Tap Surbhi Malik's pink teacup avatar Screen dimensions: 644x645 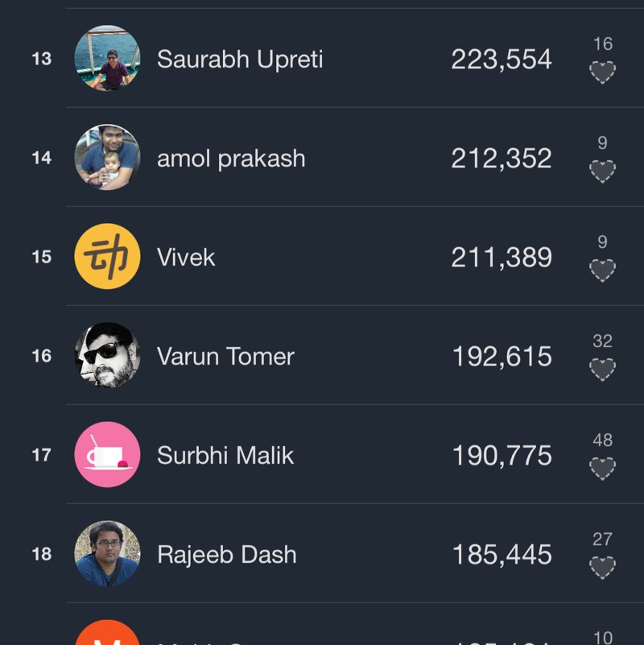107,455
